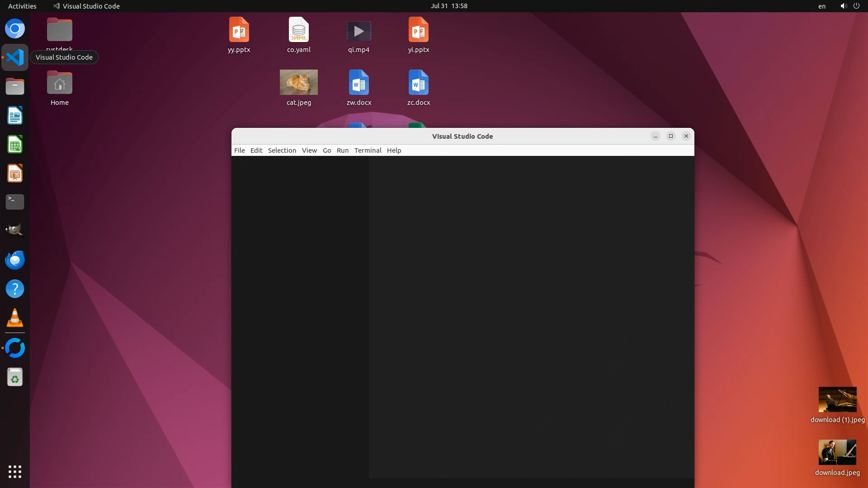
Task: Launch Thunderbird mail from dock
Action: point(15,260)
